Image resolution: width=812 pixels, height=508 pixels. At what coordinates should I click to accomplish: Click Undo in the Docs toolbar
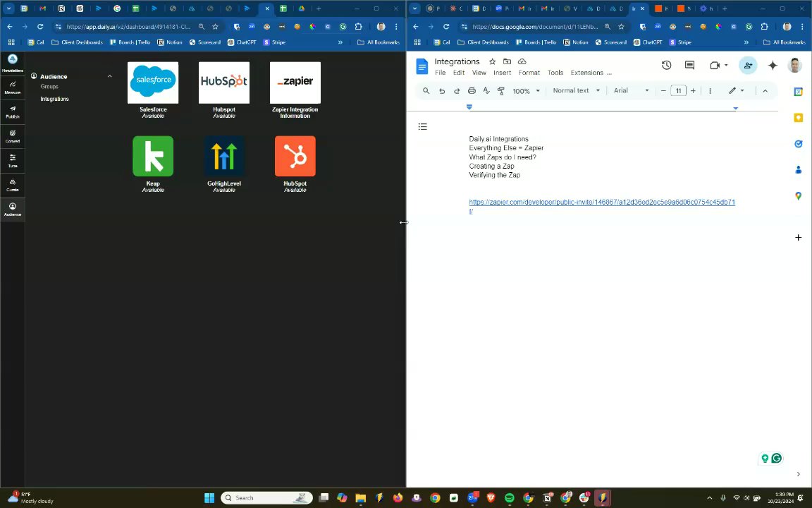tap(442, 91)
